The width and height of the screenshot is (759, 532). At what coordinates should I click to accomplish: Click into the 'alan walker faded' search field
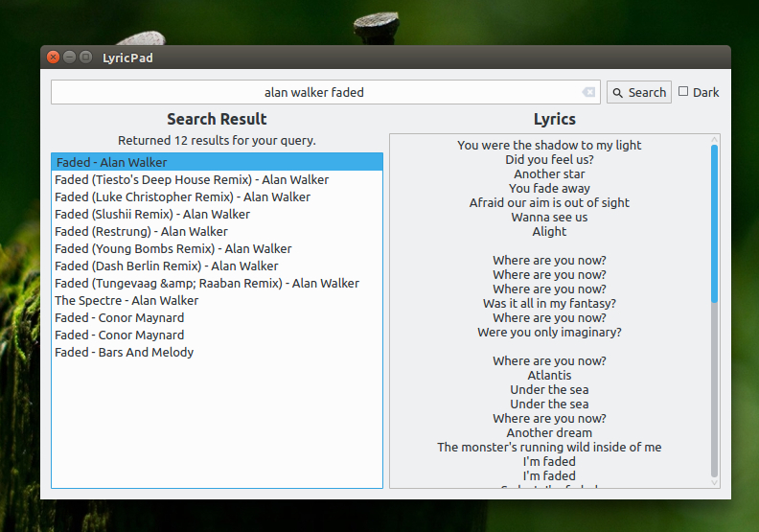point(325,92)
